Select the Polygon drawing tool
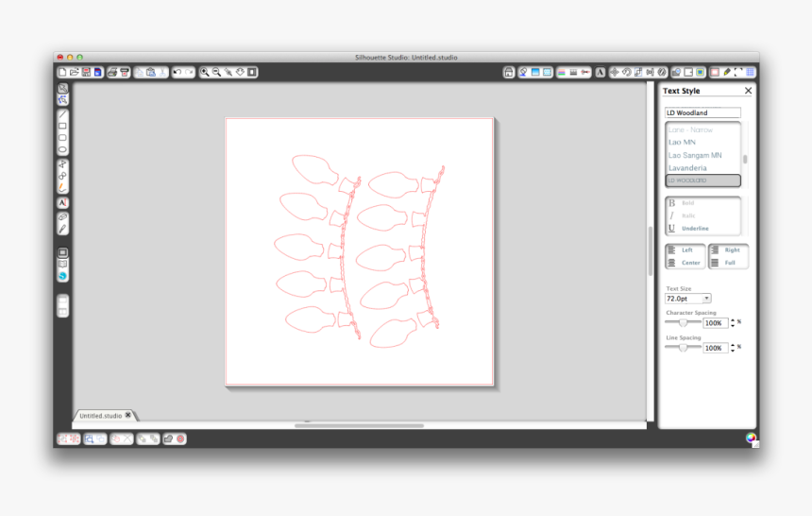 62,163
